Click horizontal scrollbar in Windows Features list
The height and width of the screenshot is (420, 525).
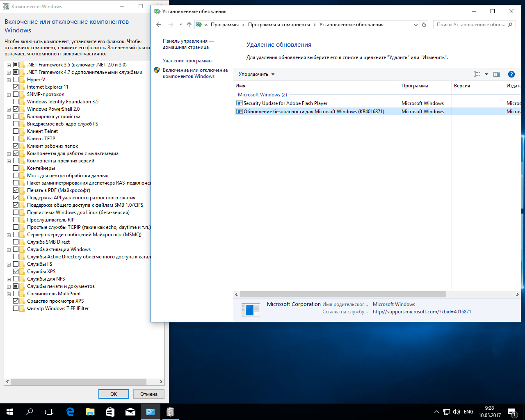pyautogui.click(x=79, y=381)
